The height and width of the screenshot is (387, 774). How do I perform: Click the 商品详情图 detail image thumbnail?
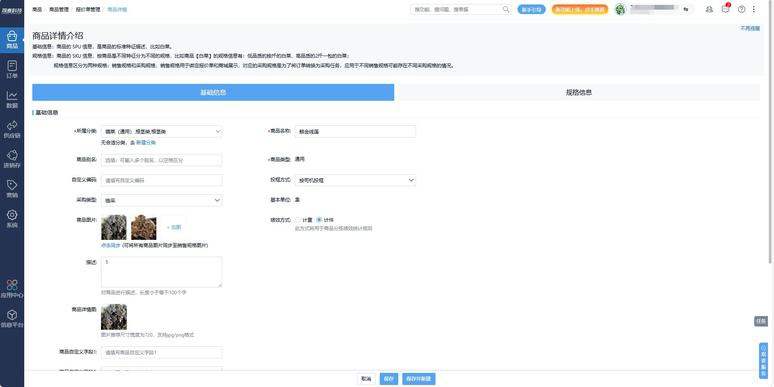tap(114, 317)
